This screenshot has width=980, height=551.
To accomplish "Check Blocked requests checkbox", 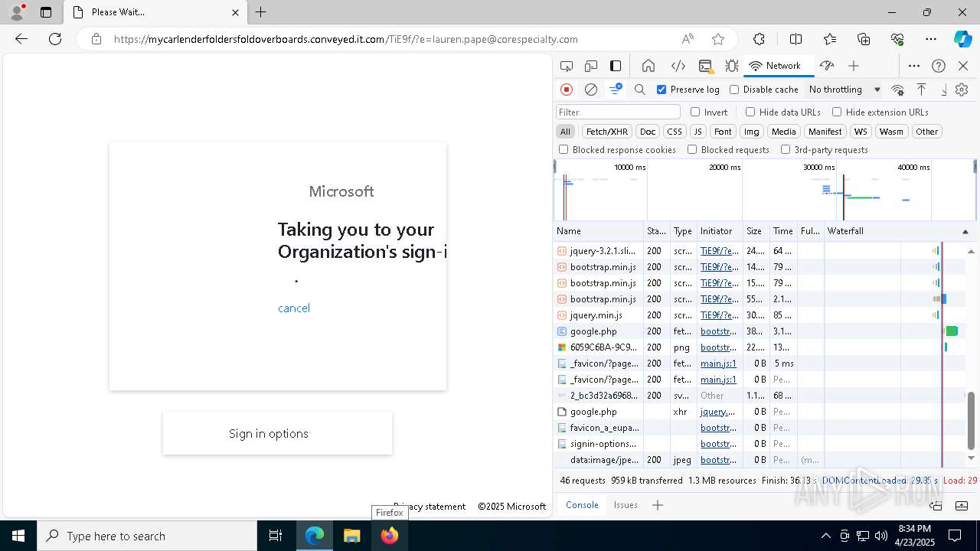I will (692, 149).
